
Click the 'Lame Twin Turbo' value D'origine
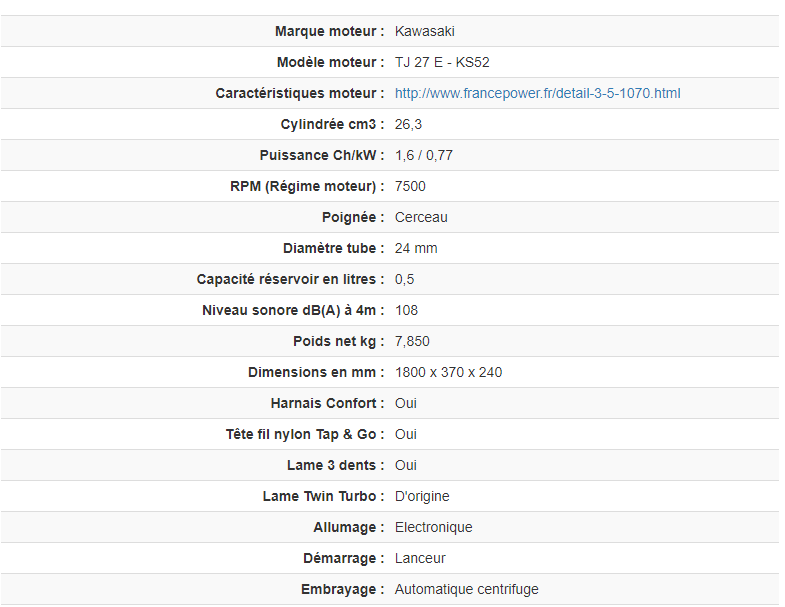[420, 496]
